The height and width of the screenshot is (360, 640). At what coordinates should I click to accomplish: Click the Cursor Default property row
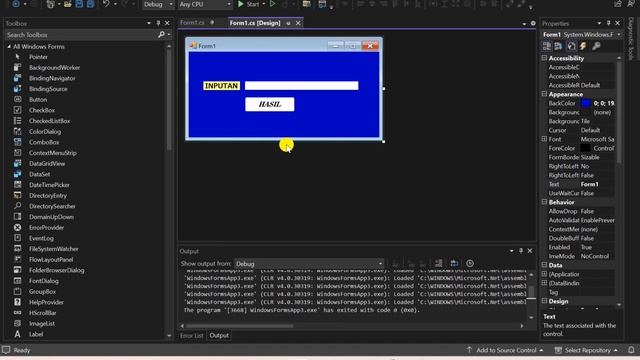tap(581, 130)
